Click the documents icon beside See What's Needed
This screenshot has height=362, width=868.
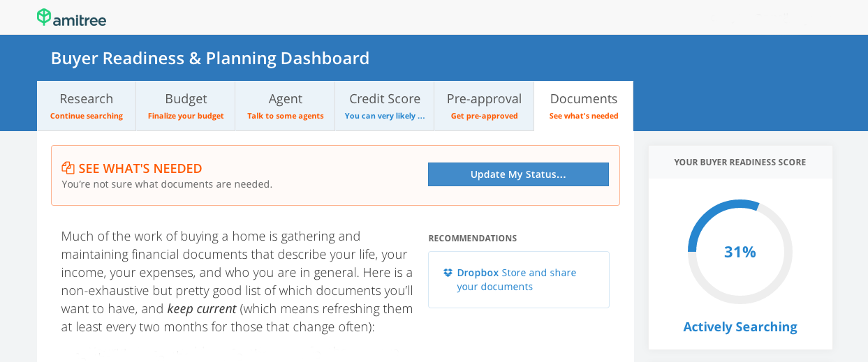coord(68,168)
